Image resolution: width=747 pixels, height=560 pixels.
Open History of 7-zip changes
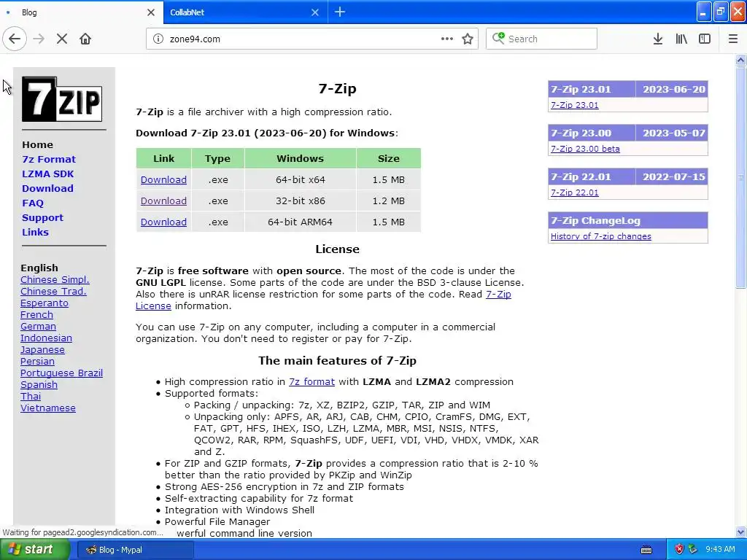click(x=601, y=236)
